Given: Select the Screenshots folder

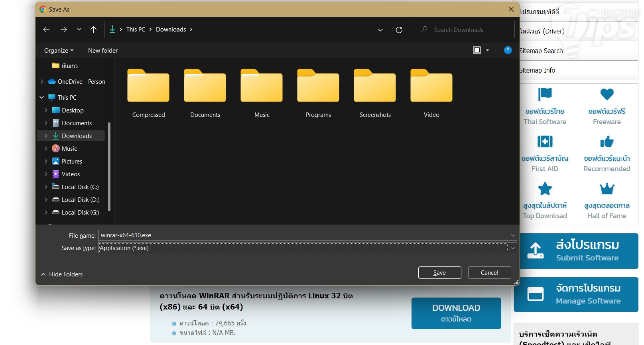Looking at the screenshot, I should click(x=375, y=94).
